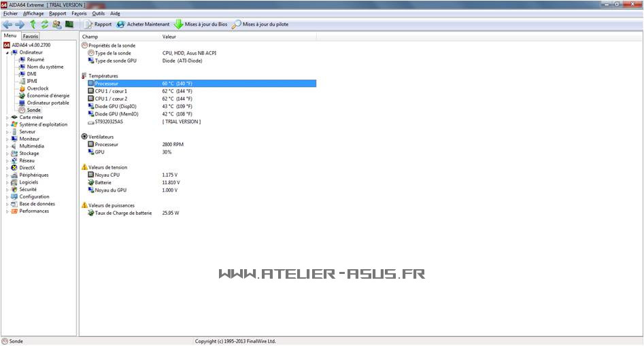Image resolution: width=644 pixels, height=346 pixels.
Task: Switch to the Favoris tab
Action: point(31,36)
